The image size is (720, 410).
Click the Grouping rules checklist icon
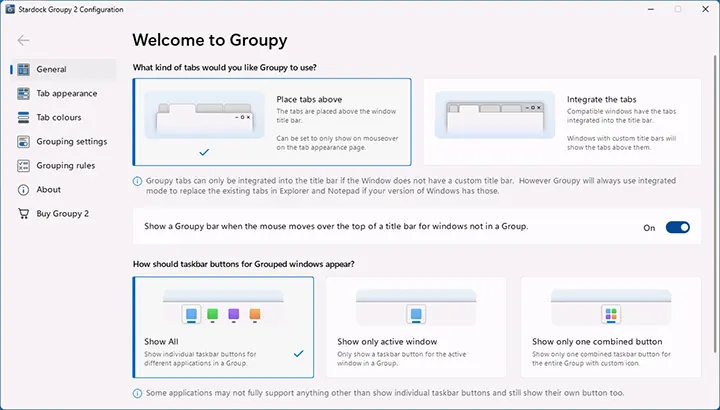(x=23, y=166)
